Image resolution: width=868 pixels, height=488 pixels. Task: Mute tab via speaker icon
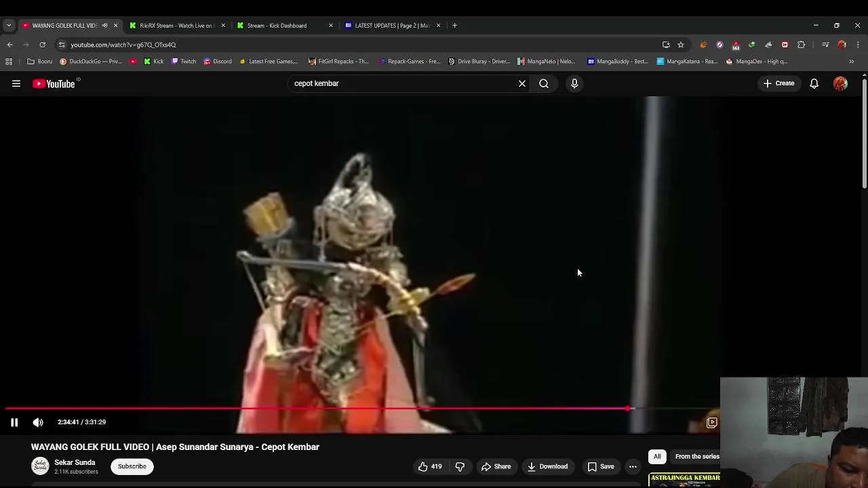(104, 25)
